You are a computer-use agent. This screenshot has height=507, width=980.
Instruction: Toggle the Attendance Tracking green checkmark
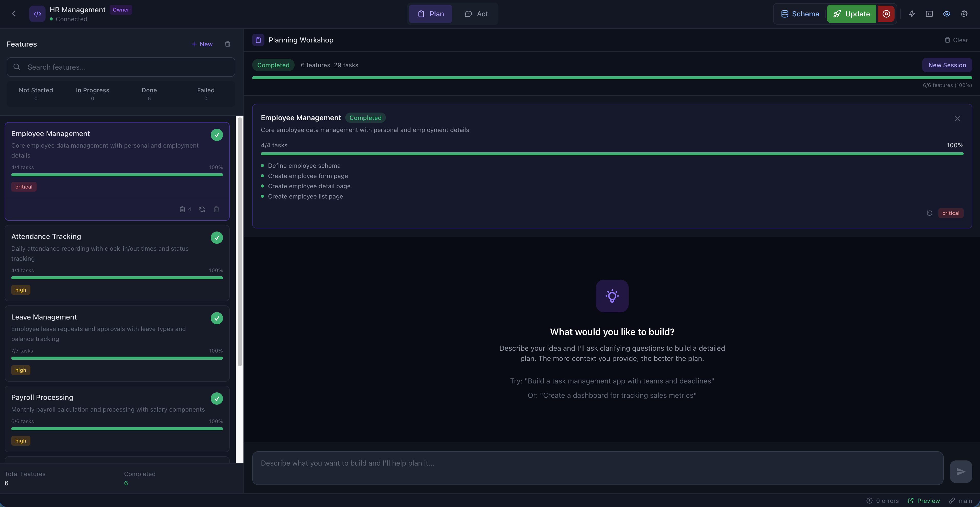coord(217,238)
